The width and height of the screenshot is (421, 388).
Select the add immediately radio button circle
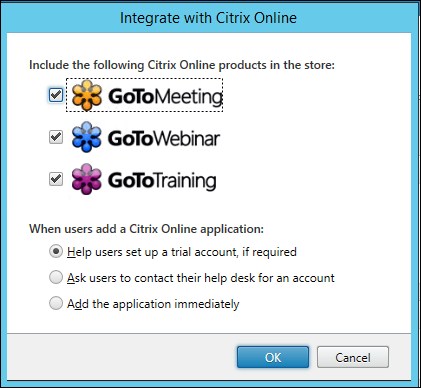pyautogui.click(x=56, y=303)
